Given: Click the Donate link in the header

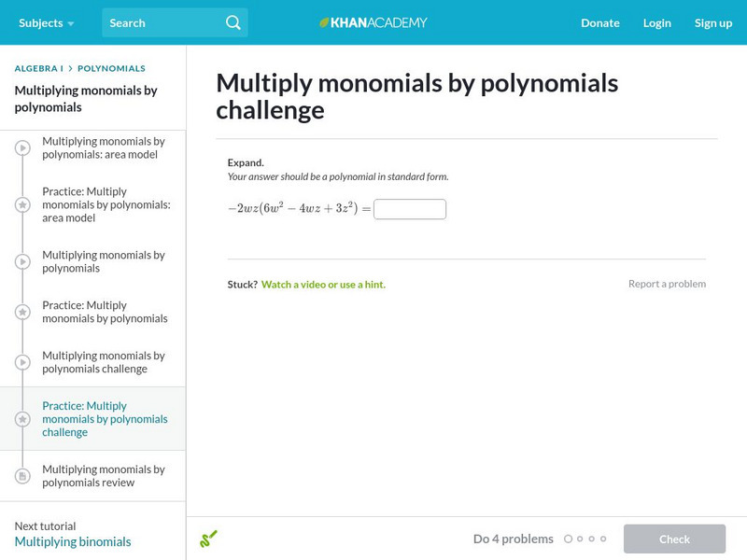Looking at the screenshot, I should point(599,22).
